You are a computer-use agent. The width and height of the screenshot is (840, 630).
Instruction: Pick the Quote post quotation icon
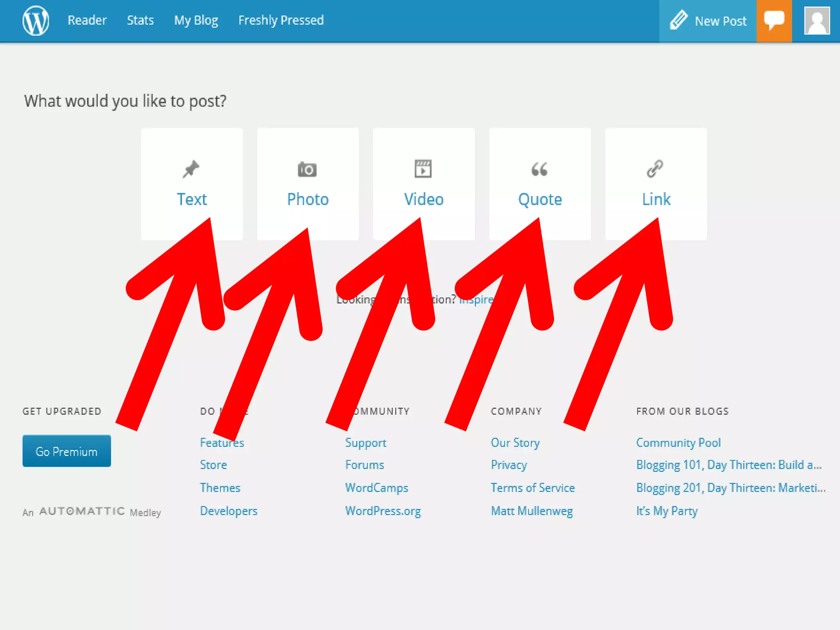pos(539,169)
